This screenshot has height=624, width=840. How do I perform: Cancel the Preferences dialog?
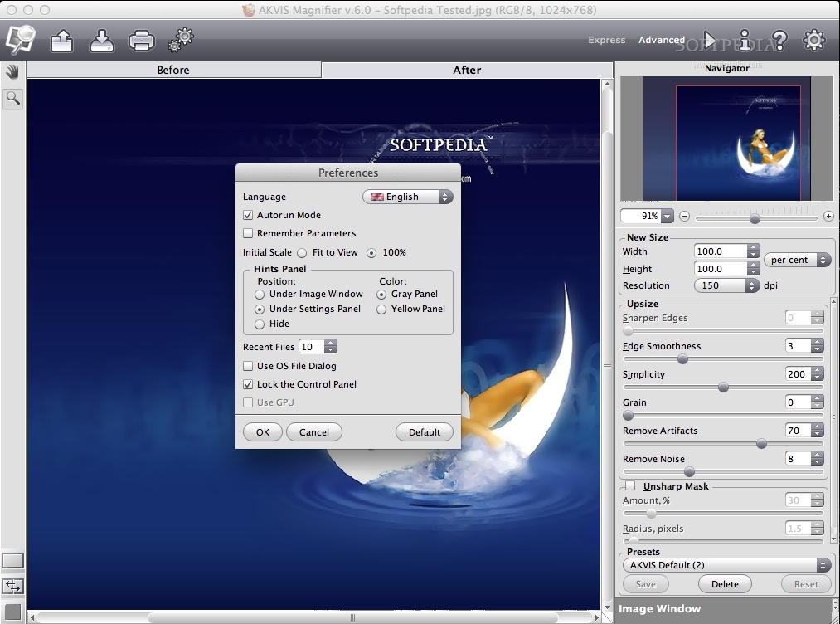pos(313,431)
